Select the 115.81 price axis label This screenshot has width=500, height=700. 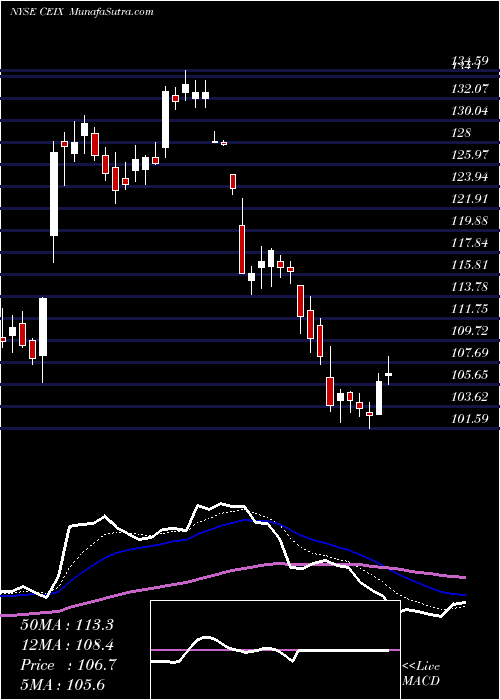469,265
